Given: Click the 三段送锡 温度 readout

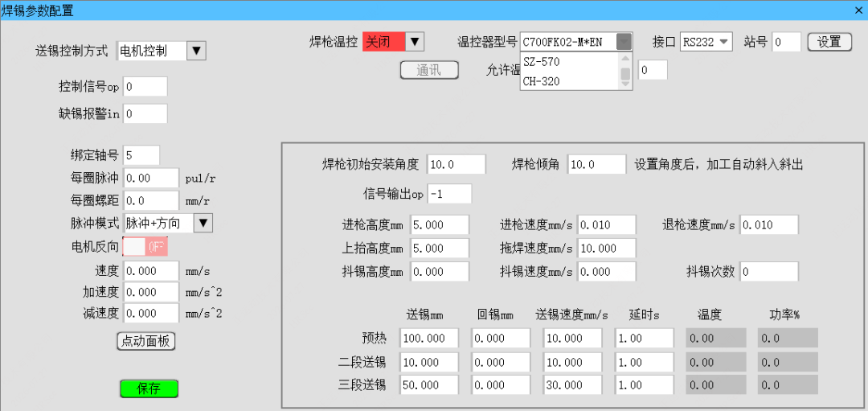Looking at the screenshot, I should [716, 385].
